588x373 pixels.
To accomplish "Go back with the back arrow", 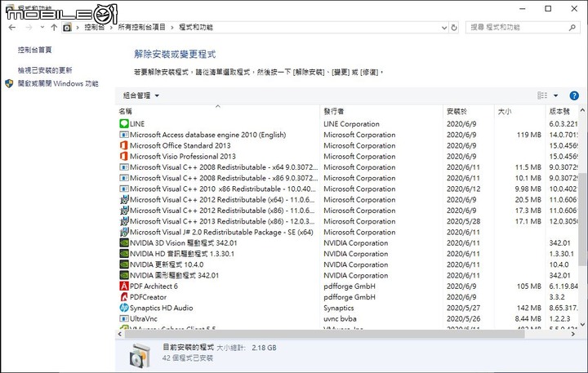I will tap(12, 28).
